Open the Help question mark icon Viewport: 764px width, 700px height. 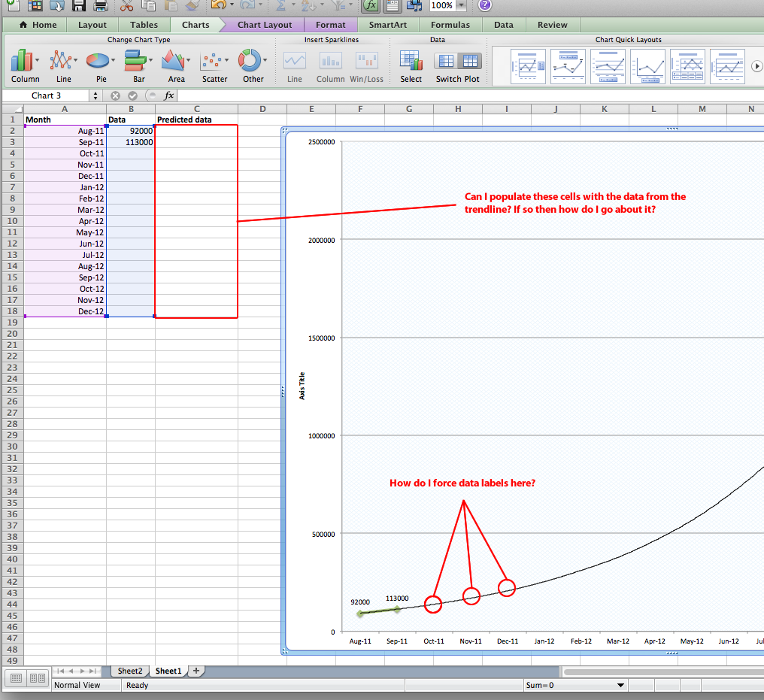click(x=485, y=5)
